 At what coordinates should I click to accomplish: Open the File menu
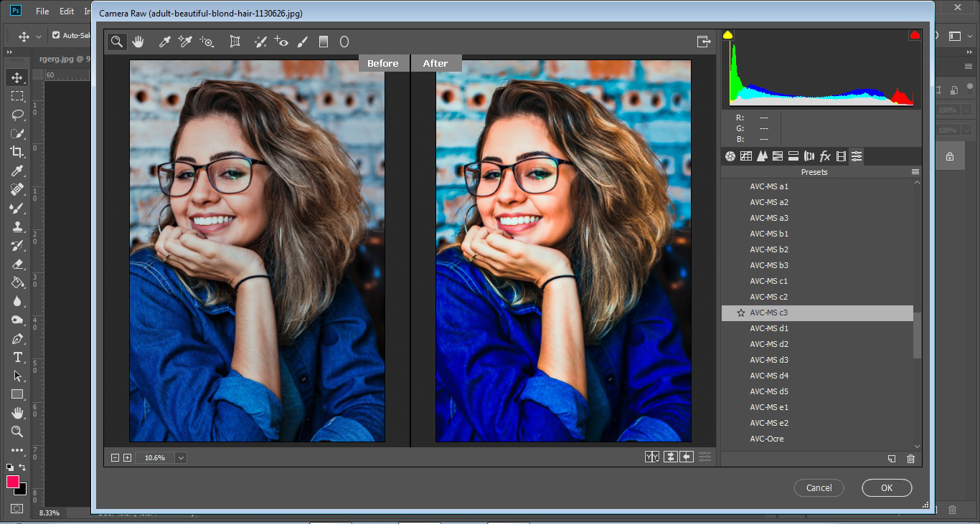coord(42,11)
